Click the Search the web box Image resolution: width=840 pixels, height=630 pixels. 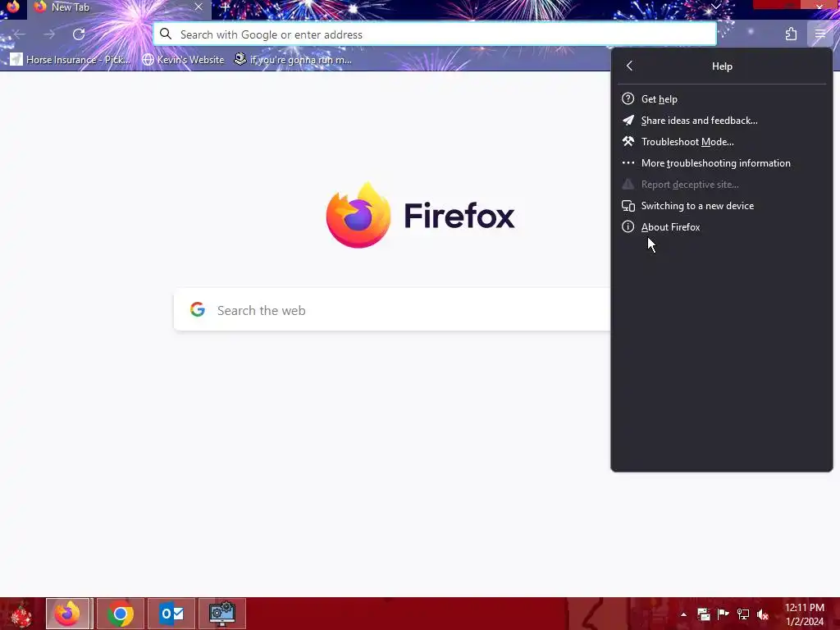(x=392, y=310)
